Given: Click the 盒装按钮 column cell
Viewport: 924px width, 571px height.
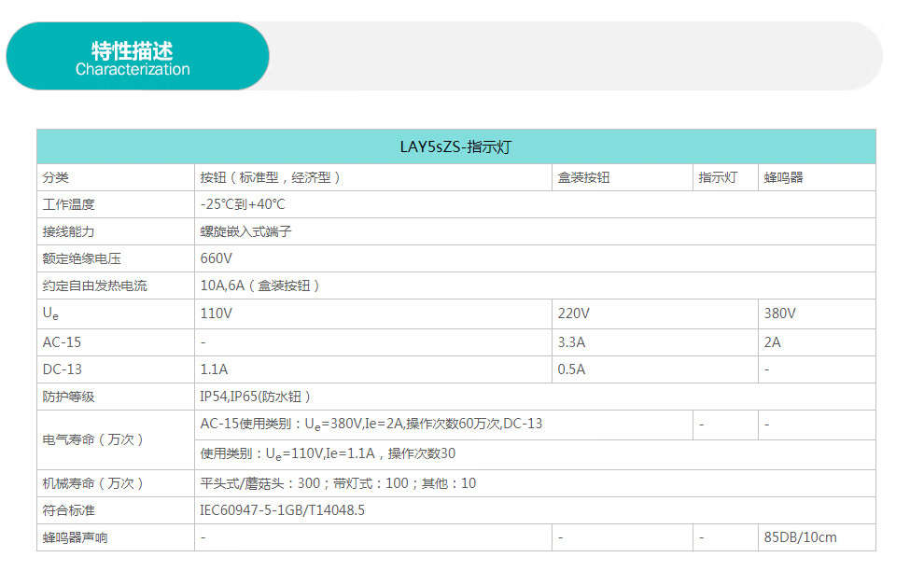Looking at the screenshot, I should [x=623, y=177].
